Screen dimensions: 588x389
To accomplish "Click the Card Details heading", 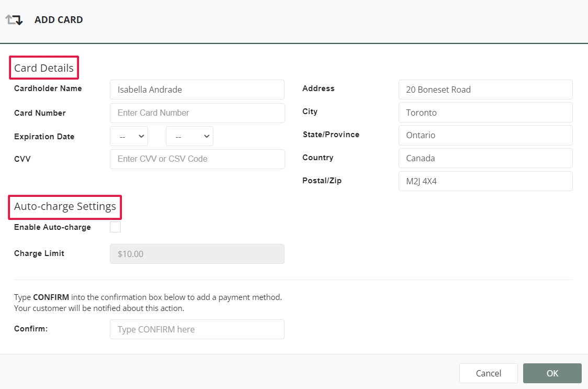I will pyautogui.click(x=44, y=68).
